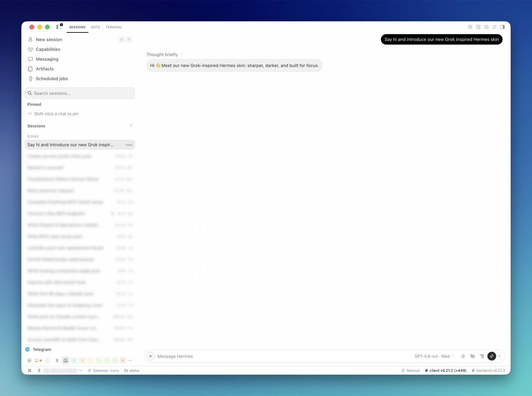Open the three-dot more profiles menu
This screenshot has width=532, height=396.
click(x=130, y=360)
